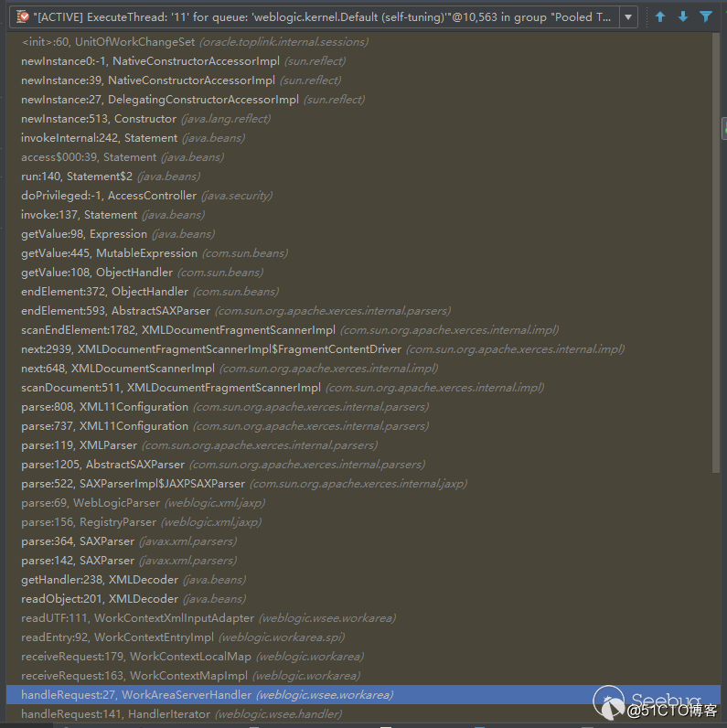Select frame newInstance:513, Constructor

(x=363, y=118)
